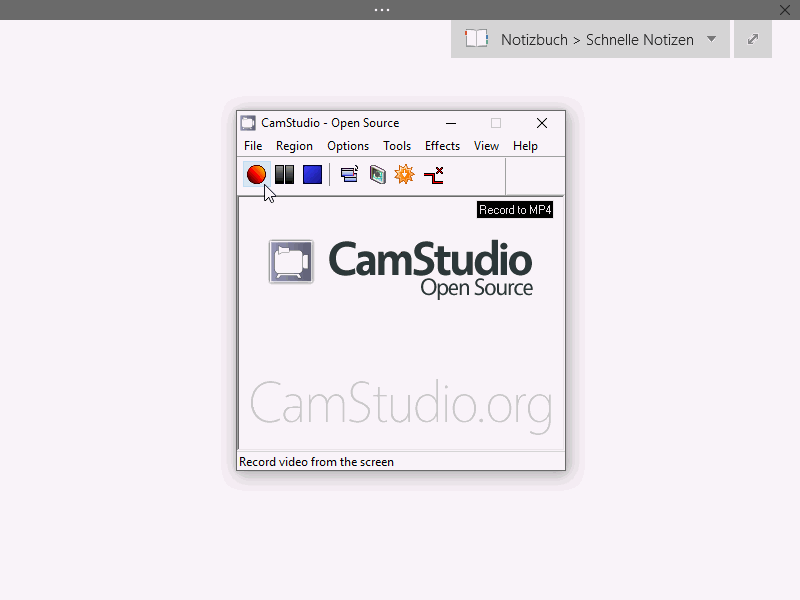
Task: Open video annotations via toolbar icon
Action: pos(377,175)
